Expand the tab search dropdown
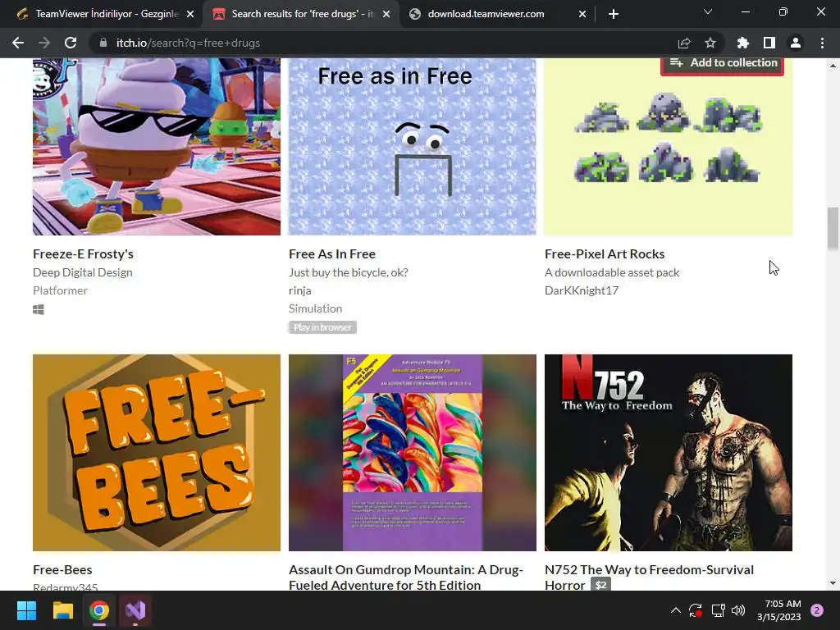Screen dimensions: 840x630 click(708, 11)
